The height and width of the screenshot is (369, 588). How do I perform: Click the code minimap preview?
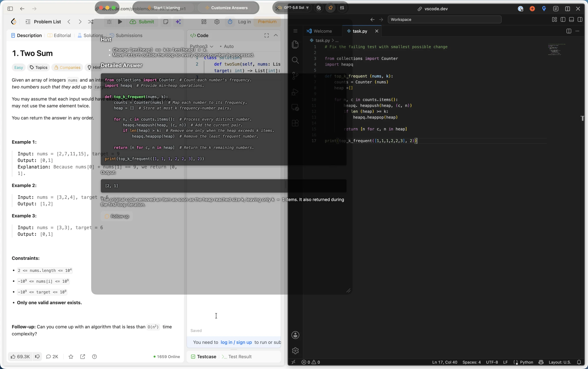[x=557, y=49]
